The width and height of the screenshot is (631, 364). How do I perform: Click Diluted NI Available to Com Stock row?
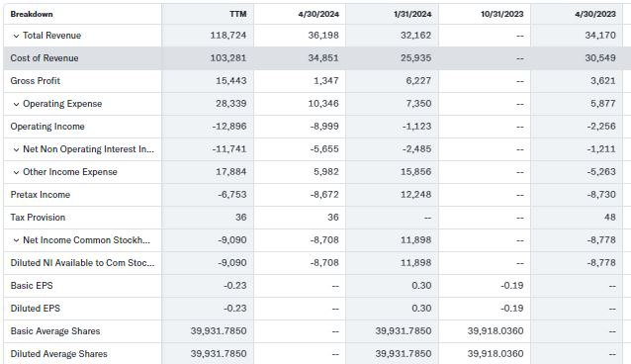pyautogui.click(x=317, y=263)
